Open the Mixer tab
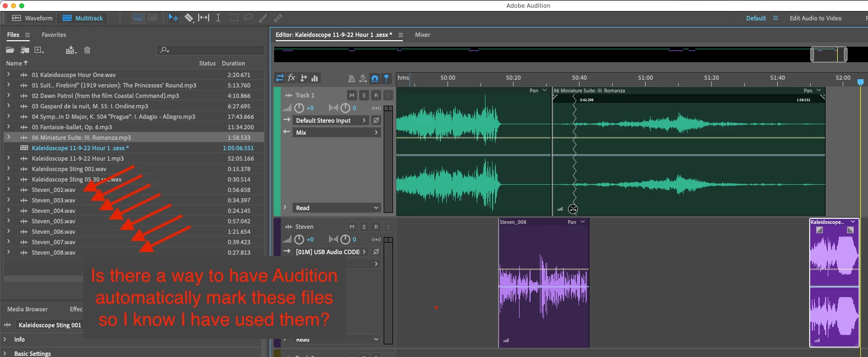Screen dimensions: 868x357 pos(423,35)
